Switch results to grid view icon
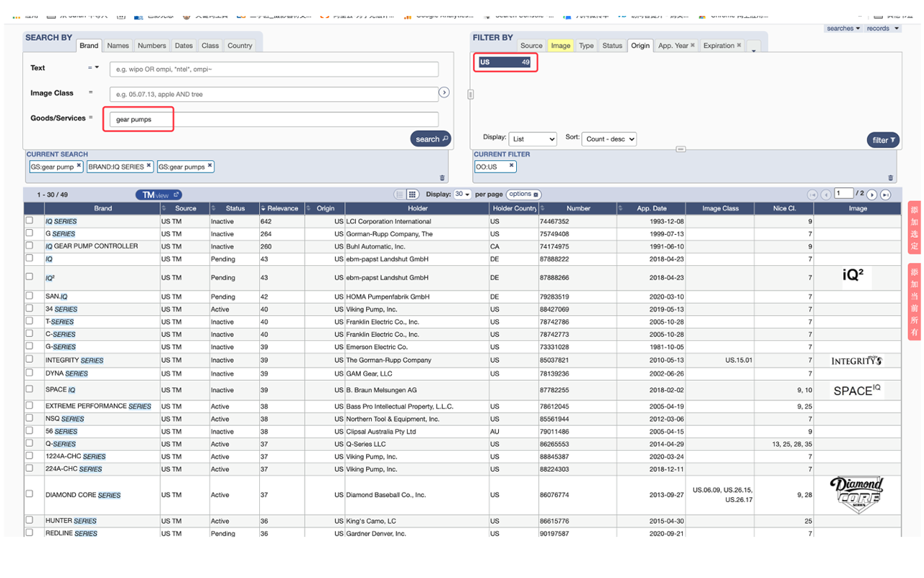Image resolution: width=924 pixels, height=578 pixels. [412, 194]
